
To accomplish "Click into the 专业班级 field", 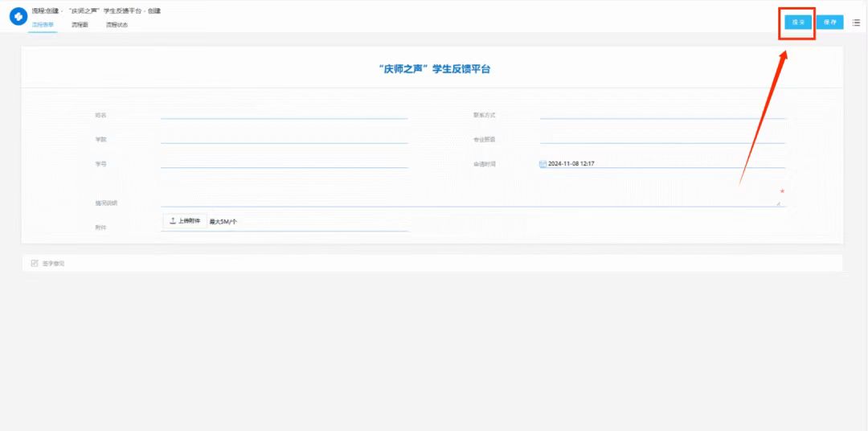I will (662, 138).
